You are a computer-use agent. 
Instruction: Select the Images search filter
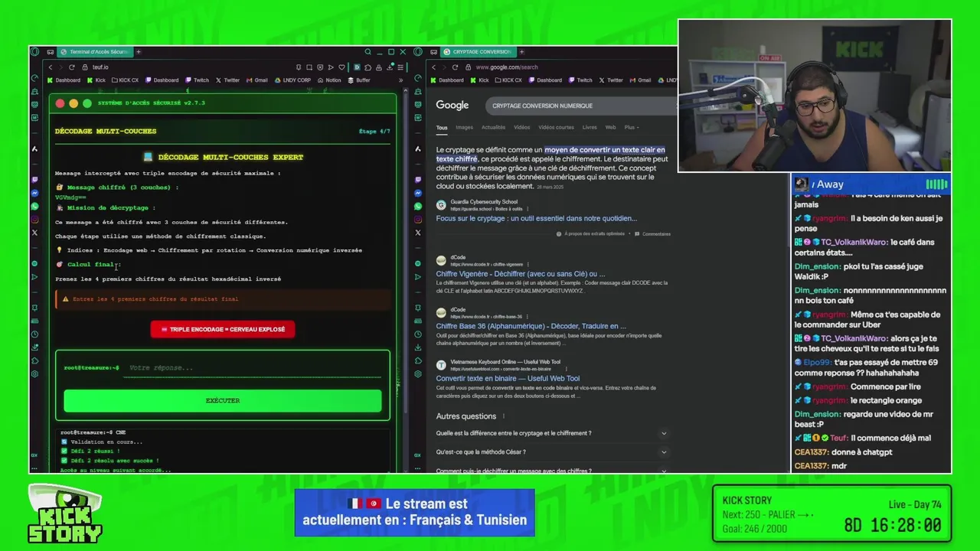coord(464,127)
